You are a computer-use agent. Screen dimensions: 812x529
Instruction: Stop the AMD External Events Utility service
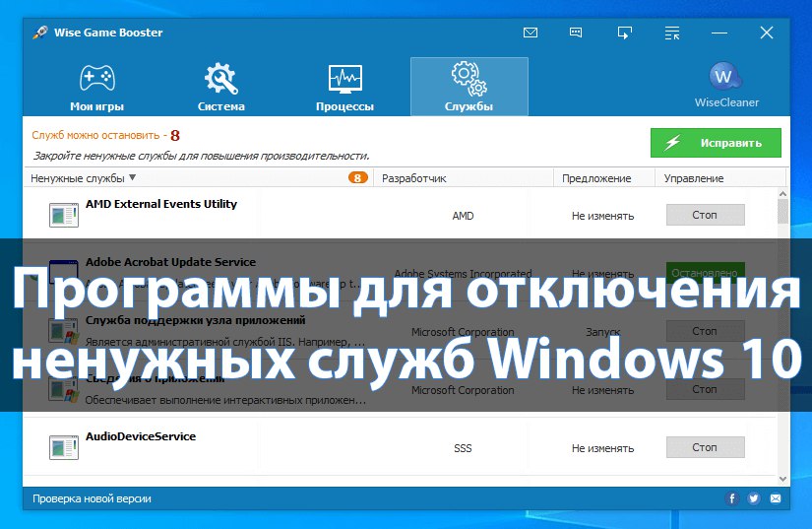click(x=706, y=215)
